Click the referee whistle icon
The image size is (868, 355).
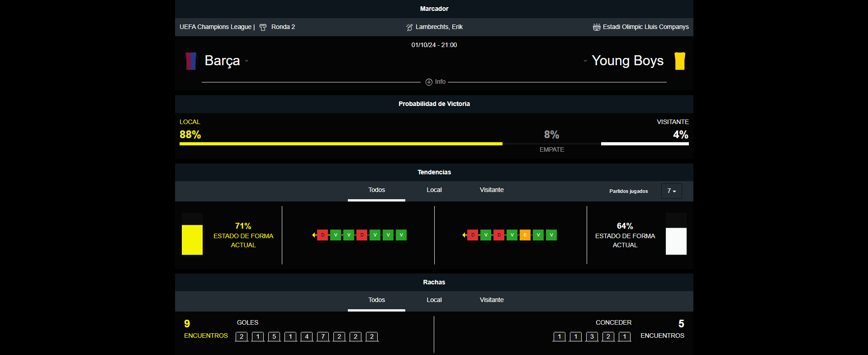pos(409,27)
